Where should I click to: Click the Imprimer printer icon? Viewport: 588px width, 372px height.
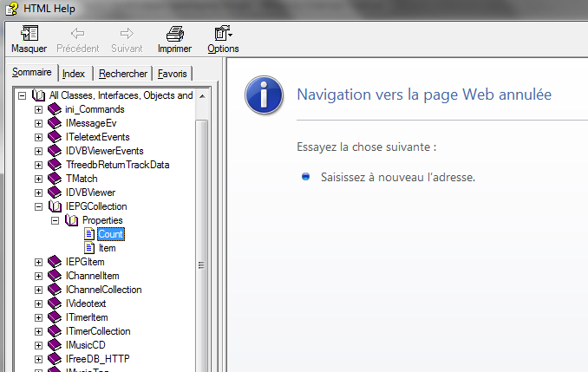click(174, 33)
